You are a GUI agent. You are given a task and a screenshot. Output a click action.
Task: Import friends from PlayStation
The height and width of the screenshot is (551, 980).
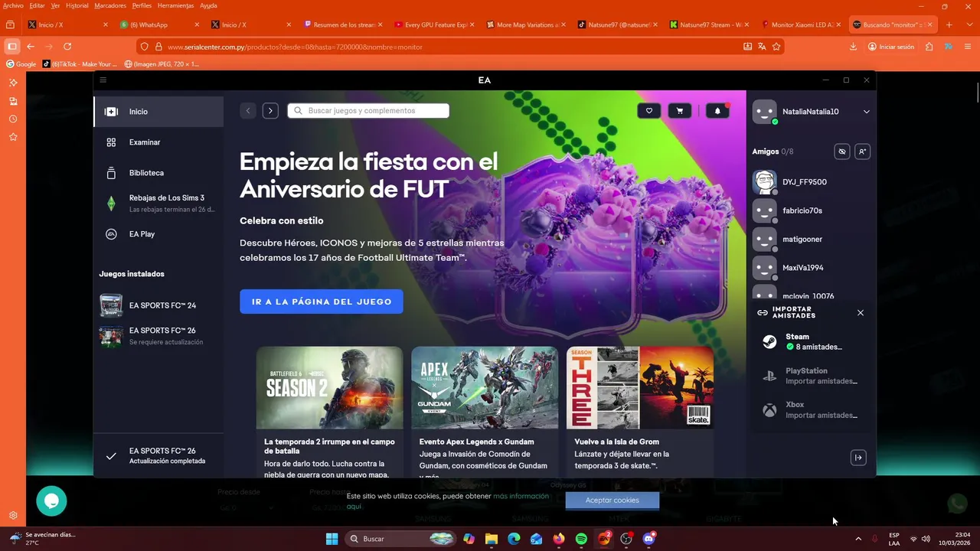(812, 376)
